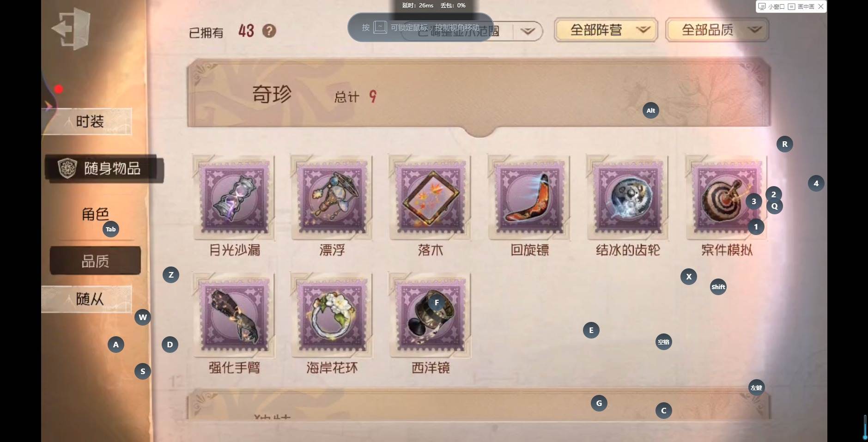Sort by 角色 option
Viewport: 868px width, 442px height.
coord(95,214)
